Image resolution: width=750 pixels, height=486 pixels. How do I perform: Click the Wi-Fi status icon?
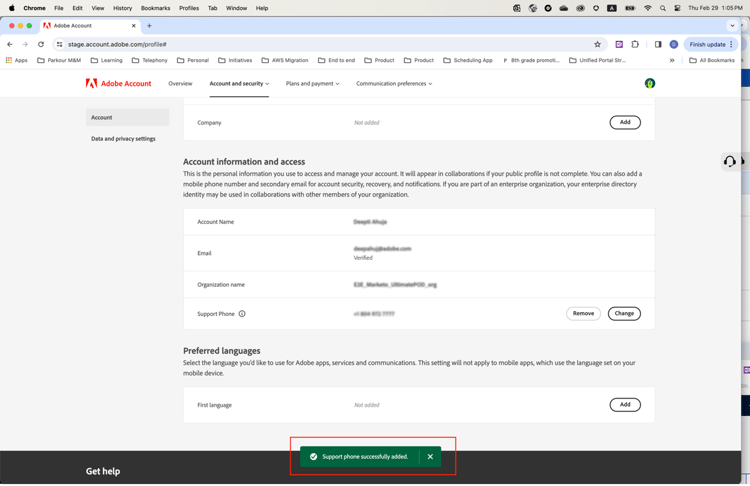point(648,8)
